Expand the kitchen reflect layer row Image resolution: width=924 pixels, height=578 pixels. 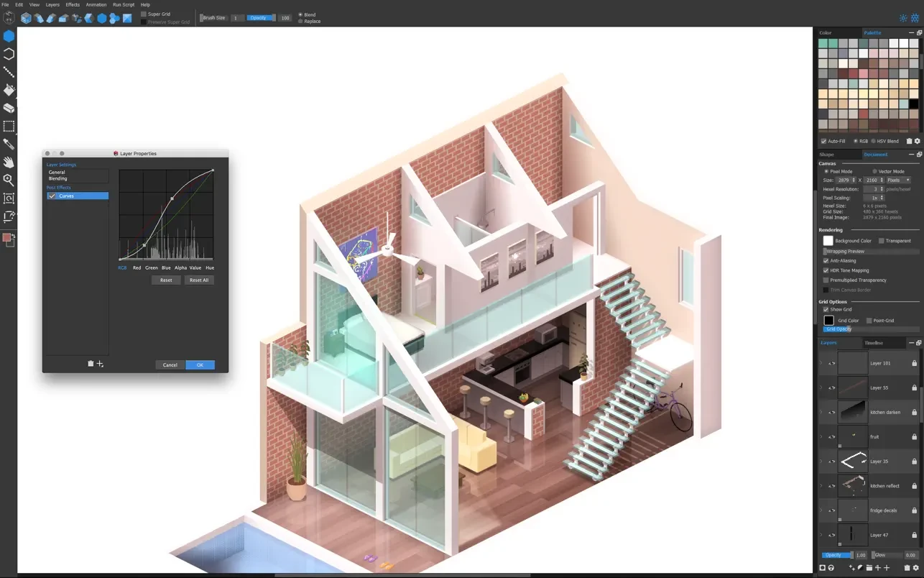pyautogui.click(x=821, y=485)
